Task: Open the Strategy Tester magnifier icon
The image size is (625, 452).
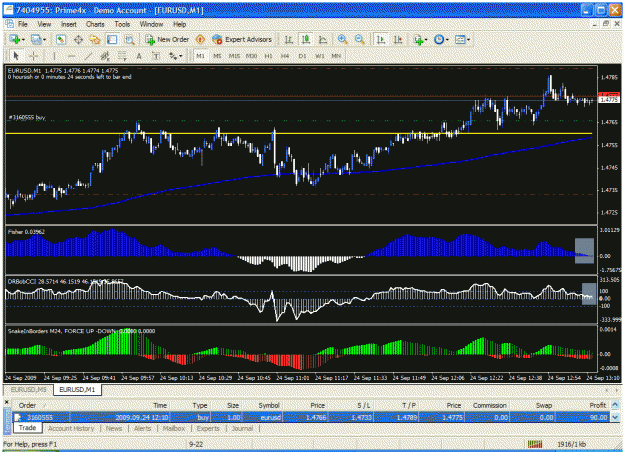Action: click(x=129, y=39)
